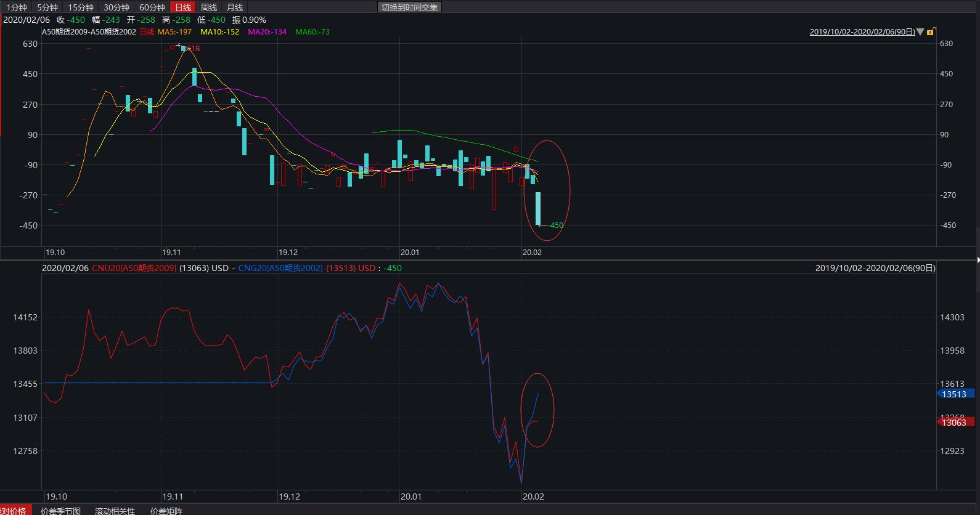This screenshot has width=980, height=515.
Task: Select the 日线 daily period tab
Action: (183, 7)
